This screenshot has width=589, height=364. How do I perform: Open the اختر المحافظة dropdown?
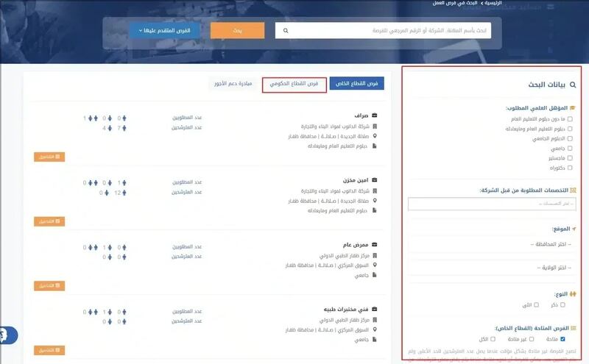[x=492, y=244]
